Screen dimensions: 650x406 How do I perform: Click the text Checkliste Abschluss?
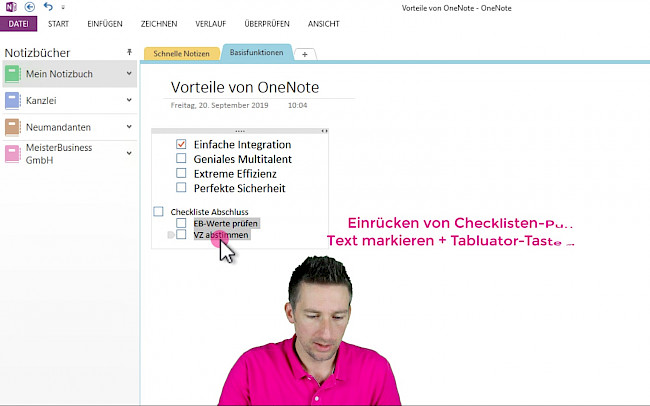[209, 212]
